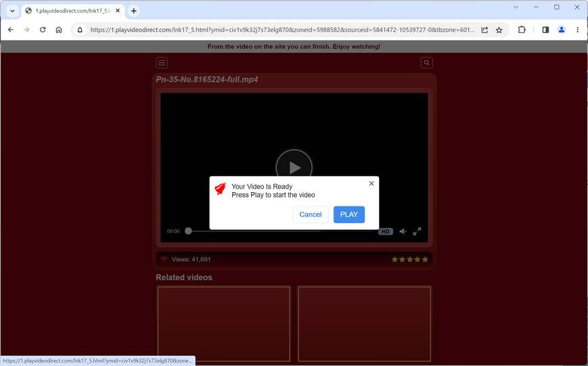Click the Views: 41,691 text
The image size is (588, 366).
click(x=191, y=259)
